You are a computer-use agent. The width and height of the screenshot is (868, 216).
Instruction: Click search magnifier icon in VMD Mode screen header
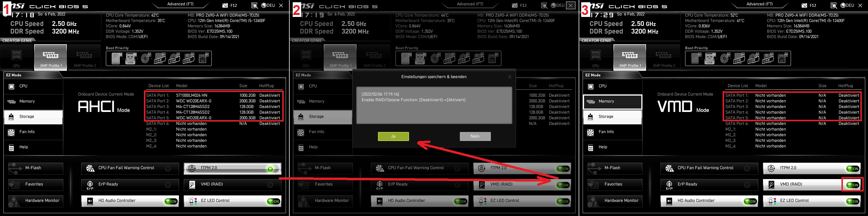(834, 5)
